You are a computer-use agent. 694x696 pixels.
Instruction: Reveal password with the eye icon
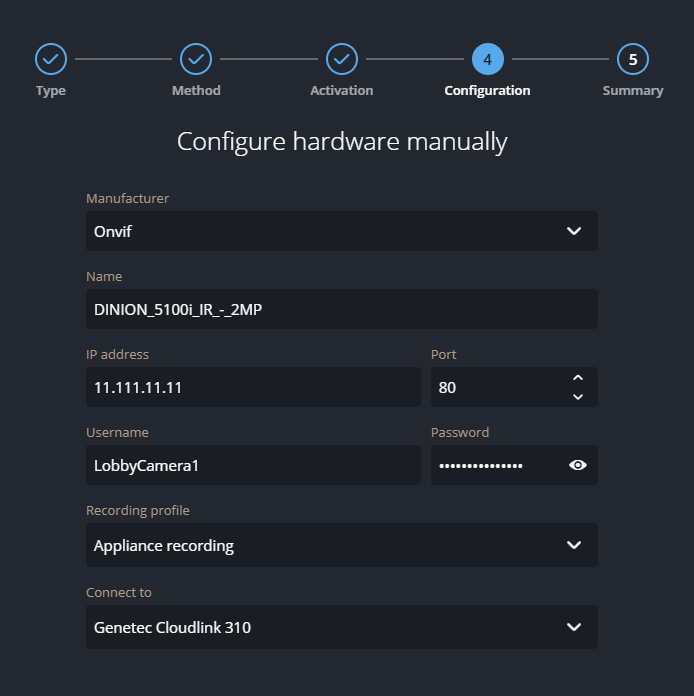pos(578,465)
